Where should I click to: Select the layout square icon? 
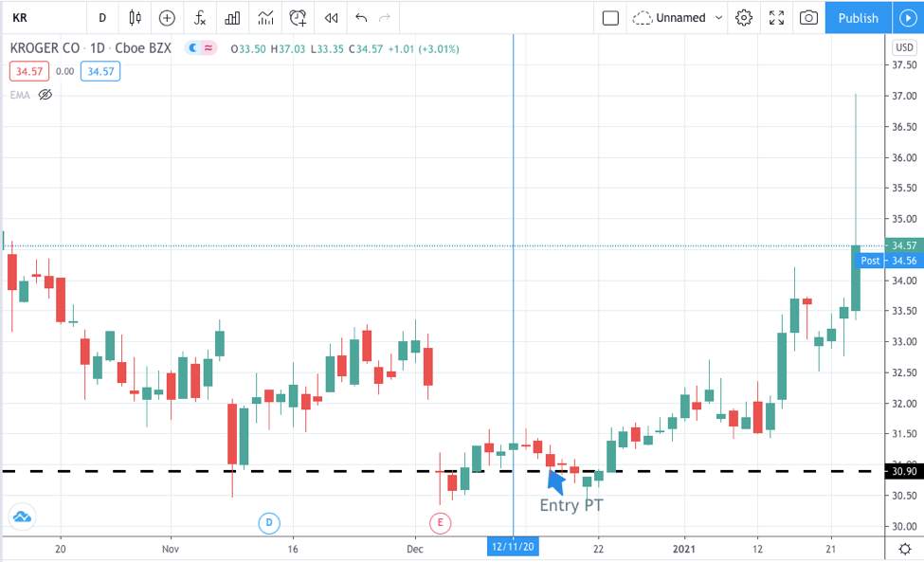[x=610, y=18]
